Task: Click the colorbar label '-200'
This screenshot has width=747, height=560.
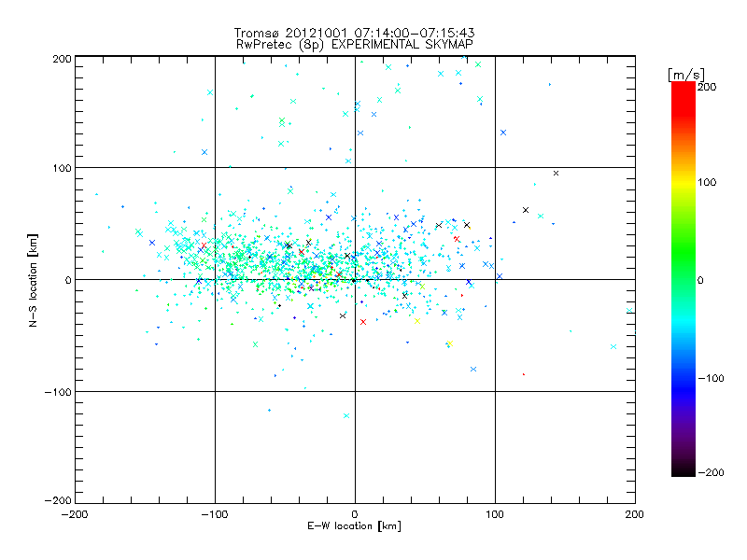Action: pos(711,472)
